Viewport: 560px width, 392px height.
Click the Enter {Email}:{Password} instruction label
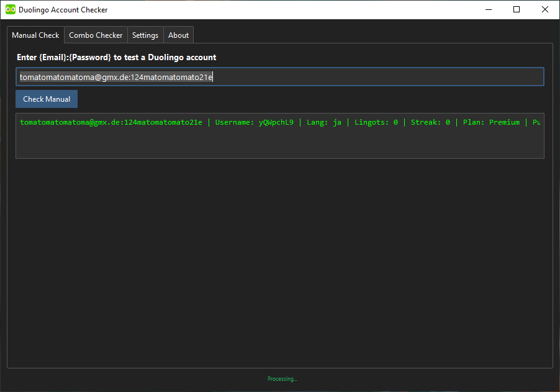[x=117, y=58]
